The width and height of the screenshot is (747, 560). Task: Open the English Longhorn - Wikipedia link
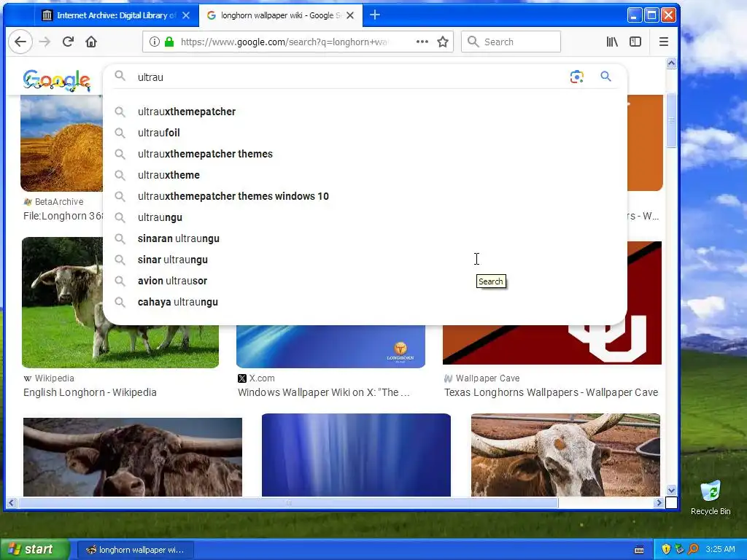(90, 392)
